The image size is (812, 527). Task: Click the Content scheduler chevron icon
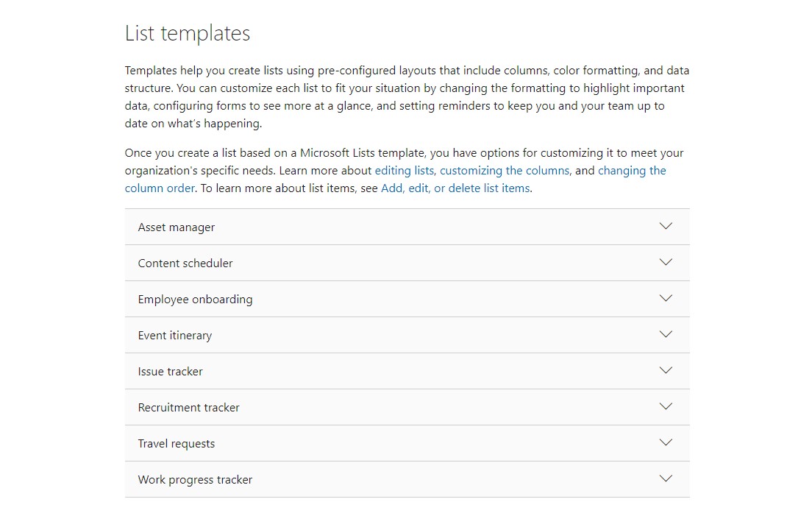pyautogui.click(x=666, y=263)
